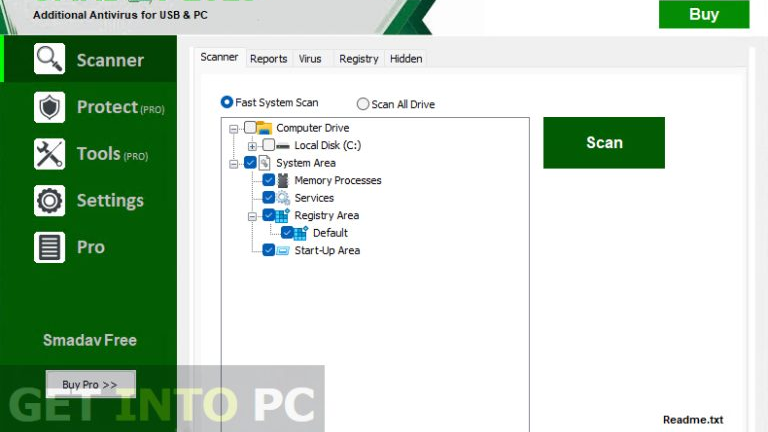Expand the Local Disk (C:) node
The image size is (768, 432).
point(252,146)
